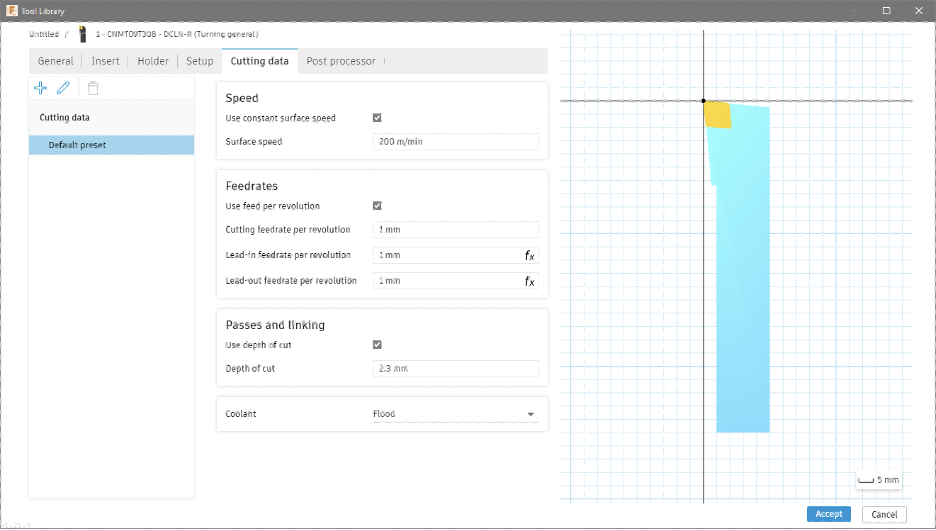Switch to the General tab
Image resolution: width=936 pixels, height=530 pixels.
pos(55,61)
